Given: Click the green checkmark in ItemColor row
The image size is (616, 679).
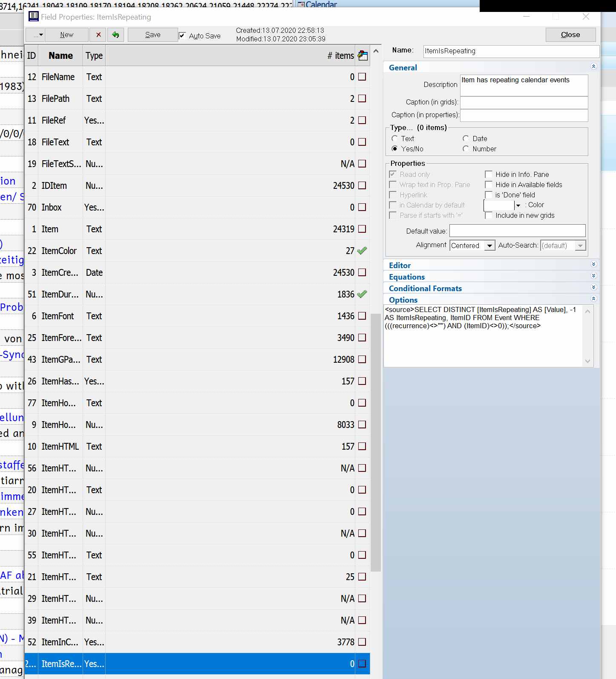Looking at the screenshot, I should tap(362, 251).
